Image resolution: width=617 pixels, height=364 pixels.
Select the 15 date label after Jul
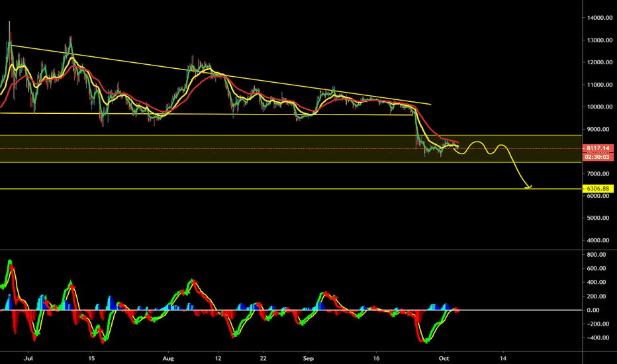[x=91, y=359]
